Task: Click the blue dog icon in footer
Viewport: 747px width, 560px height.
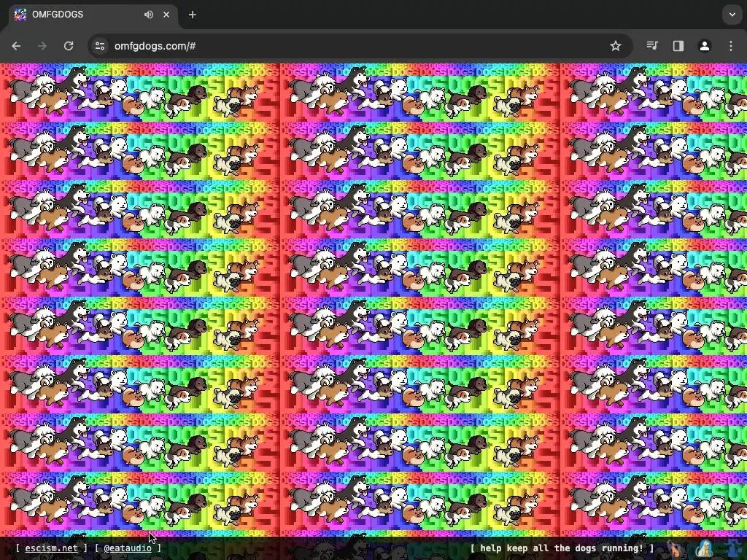Action: click(734, 550)
